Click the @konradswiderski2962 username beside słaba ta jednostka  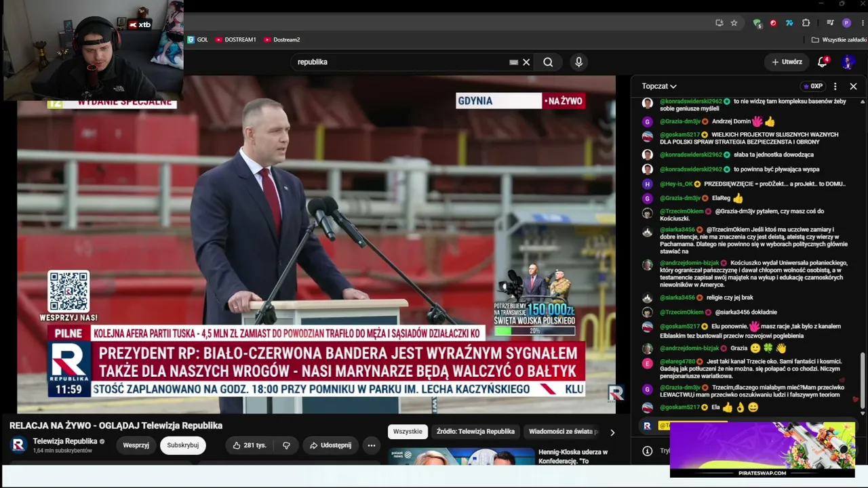click(x=691, y=155)
